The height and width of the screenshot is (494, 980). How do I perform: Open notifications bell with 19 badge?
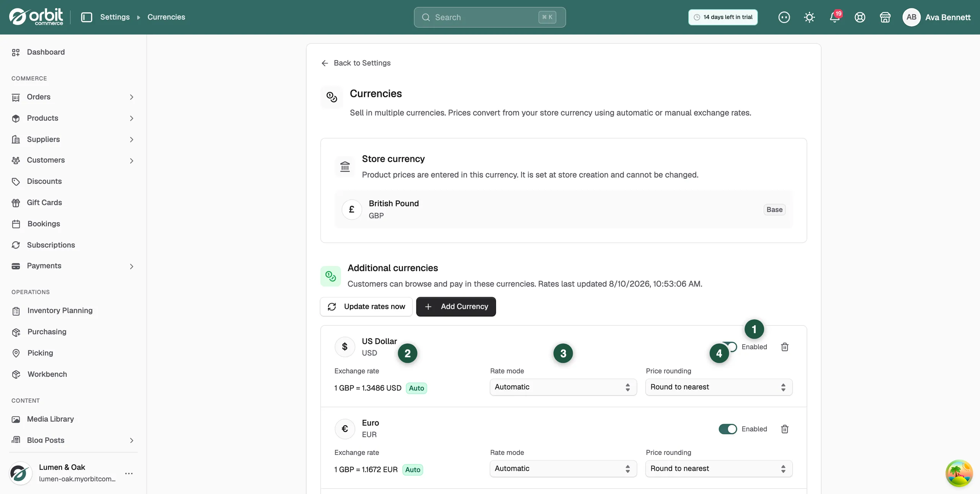tap(835, 17)
